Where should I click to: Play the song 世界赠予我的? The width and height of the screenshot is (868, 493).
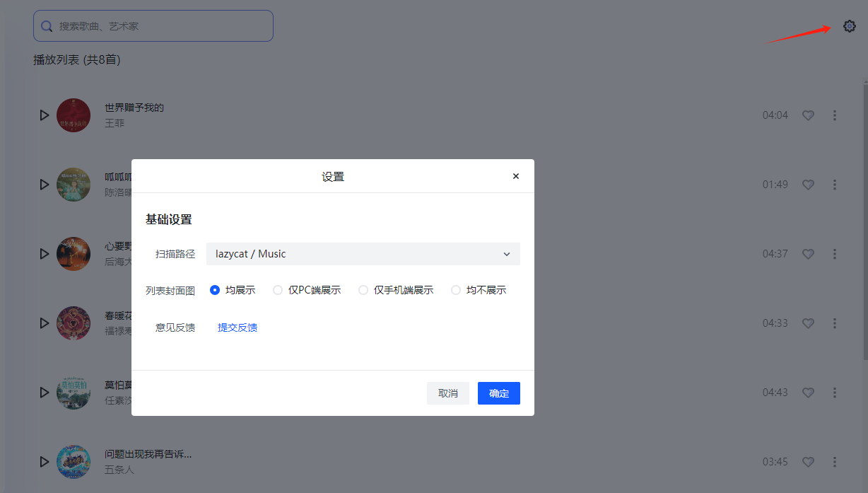(44, 115)
